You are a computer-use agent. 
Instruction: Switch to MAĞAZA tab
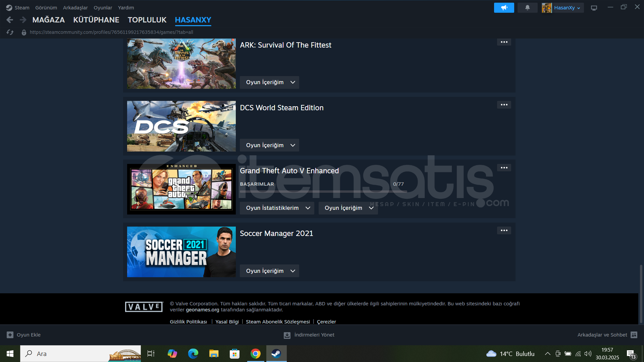[x=49, y=20]
